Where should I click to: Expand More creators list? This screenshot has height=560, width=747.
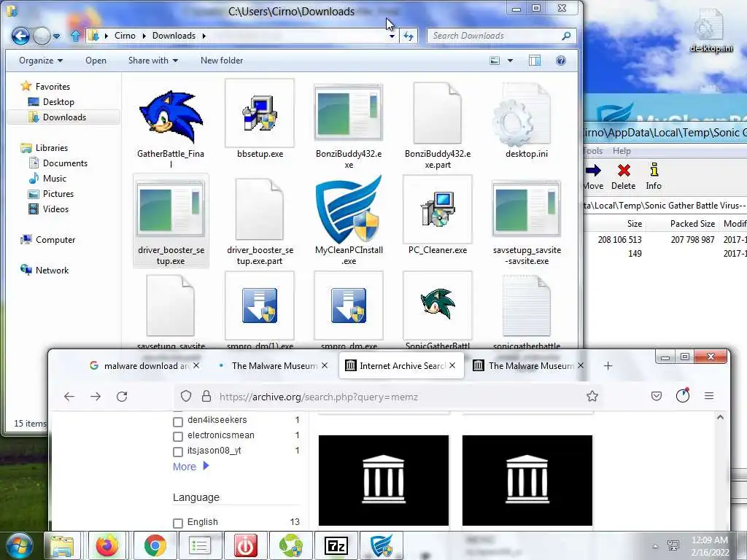pyautogui.click(x=191, y=467)
